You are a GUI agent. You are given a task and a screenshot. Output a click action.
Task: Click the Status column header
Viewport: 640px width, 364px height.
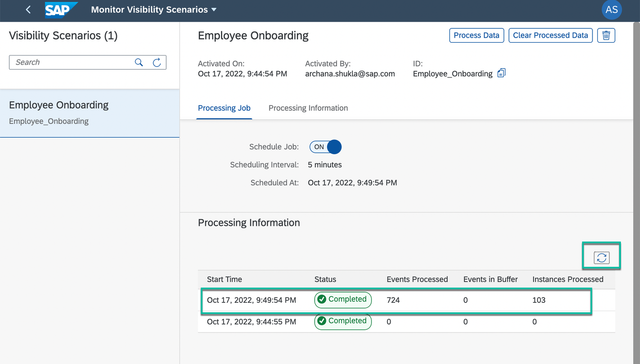tap(325, 280)
